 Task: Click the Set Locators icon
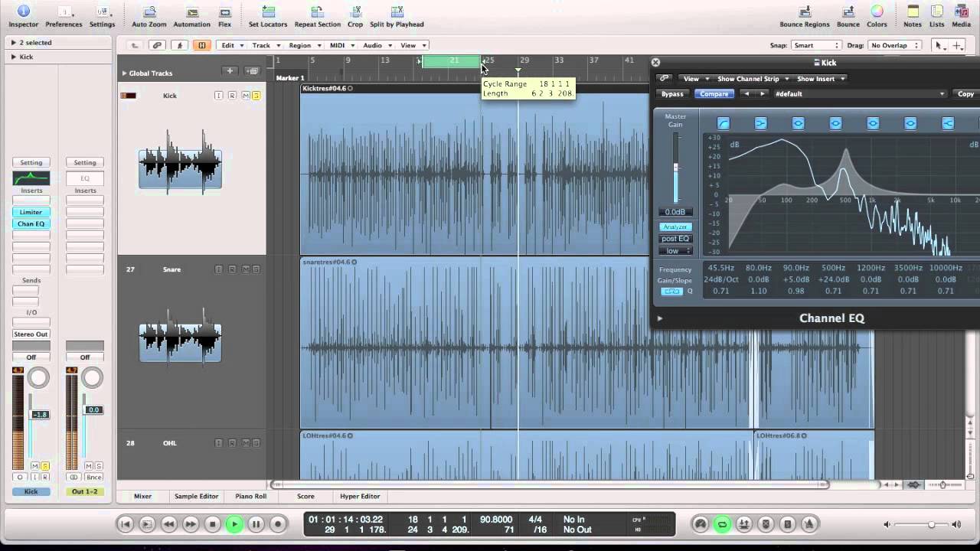click(x=268, y=12)
